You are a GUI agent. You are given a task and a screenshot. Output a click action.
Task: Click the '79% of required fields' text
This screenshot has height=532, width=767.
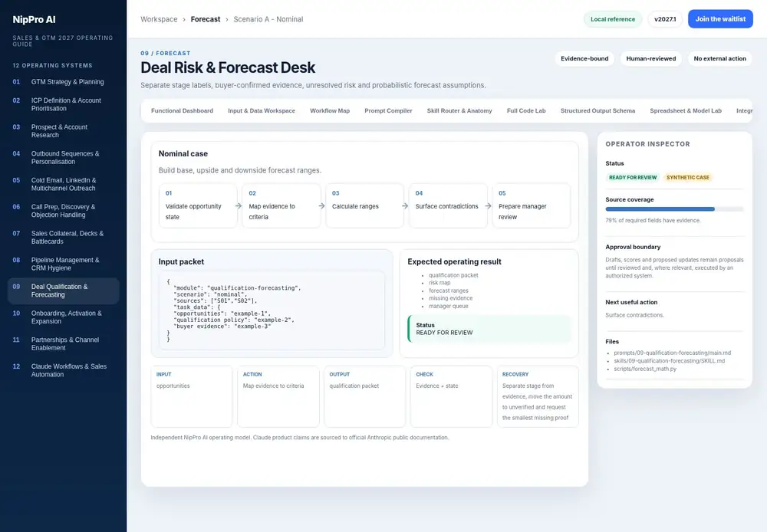click(653, 221)
